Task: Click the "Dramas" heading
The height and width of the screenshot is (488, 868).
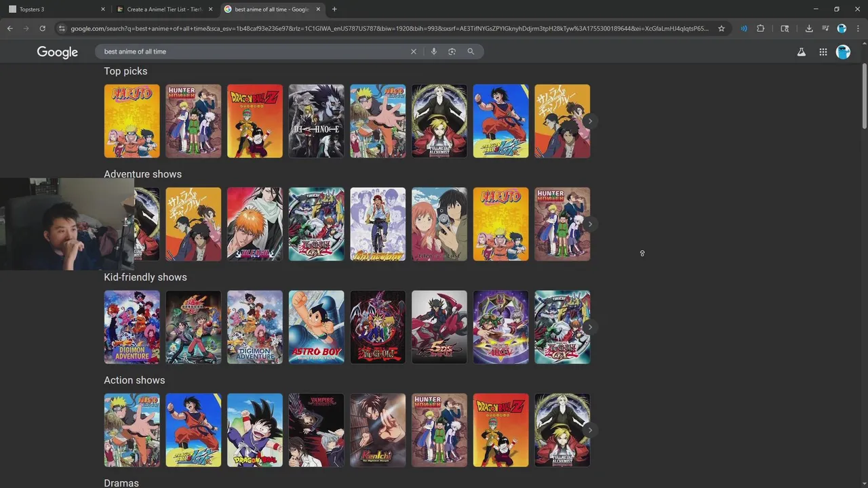Action: tap(121, 483)
